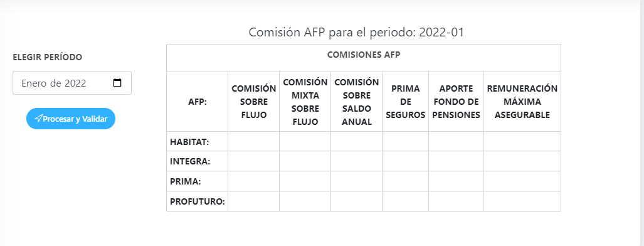Click HABITAT's Comisión Sobre Flujo cell
Image resolution: width=644 pixels, height=246 pixels.
pos(254,141)
